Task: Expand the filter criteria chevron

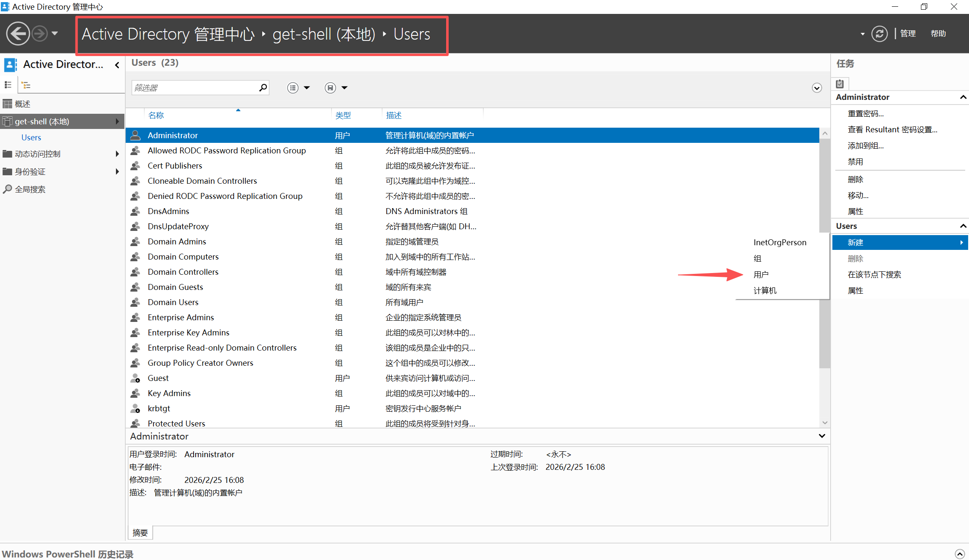Action: 817,88
